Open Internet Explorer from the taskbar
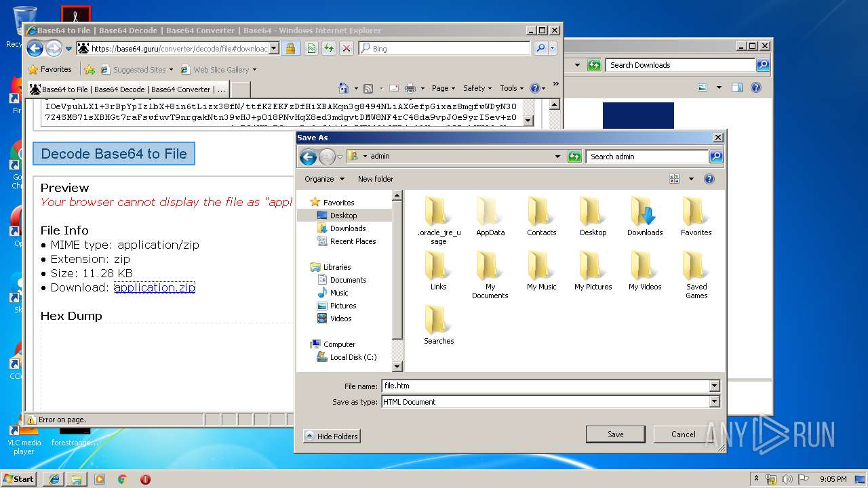Viewport: 868px width, 488px height. point(54,479)
